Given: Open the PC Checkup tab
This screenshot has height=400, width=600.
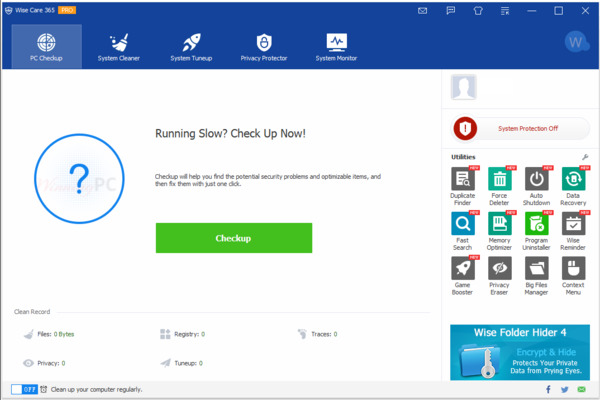Looking at the screenshot, I should tap(46, 47).
